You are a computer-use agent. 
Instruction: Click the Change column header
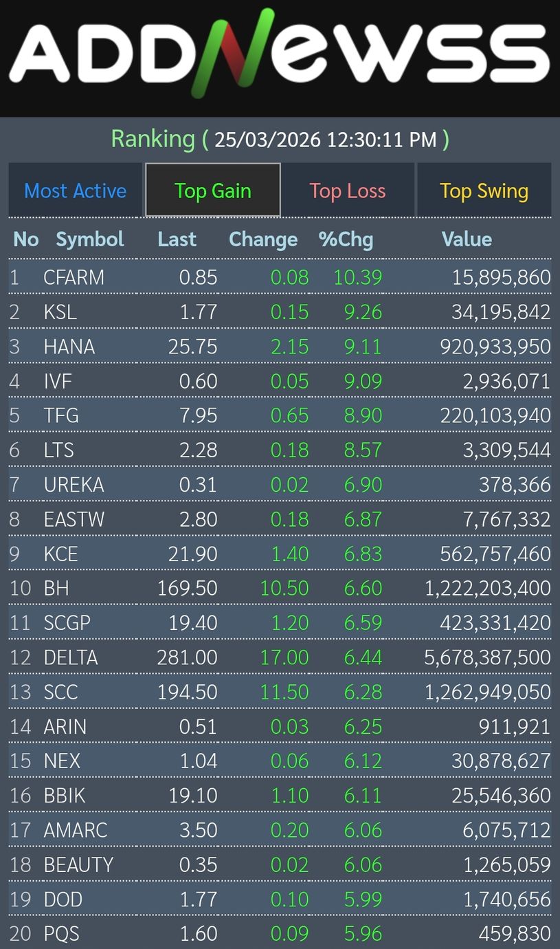pyautogui.click(x=263, y=239)
